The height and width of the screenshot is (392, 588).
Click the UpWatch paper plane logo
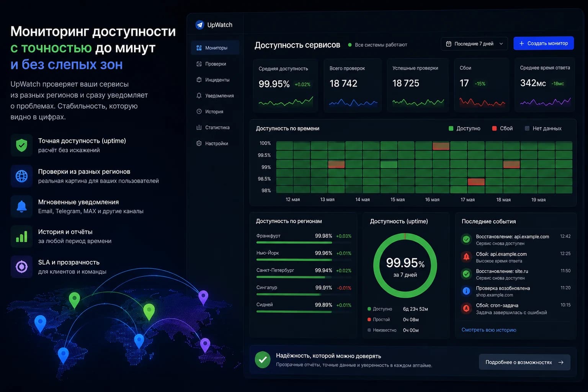(199, 25)
